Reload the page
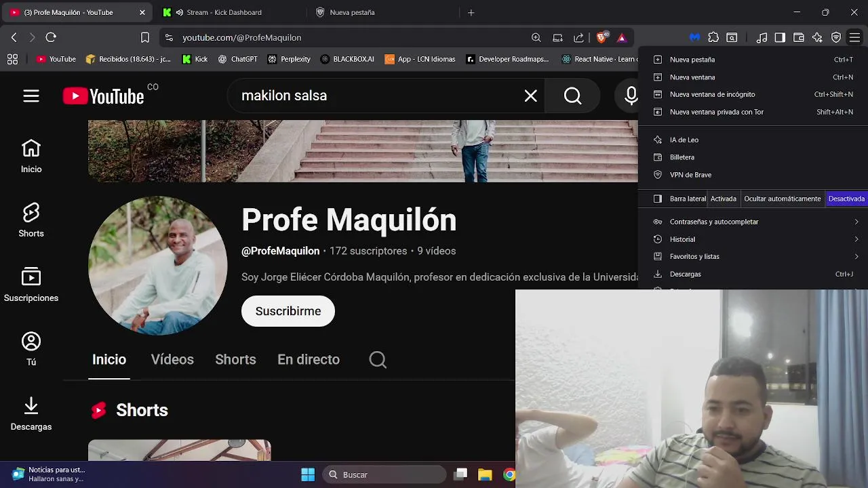Viewport: 868px width, 488px height. point(51,37)
